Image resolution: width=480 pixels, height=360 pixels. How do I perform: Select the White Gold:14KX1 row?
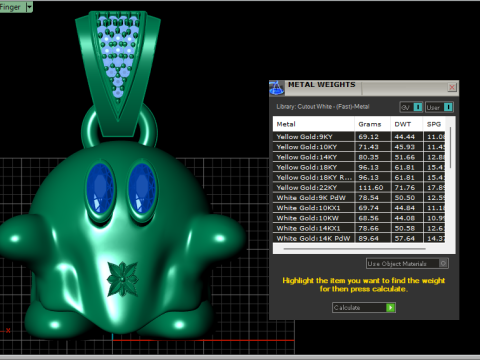pyautogui.click(x=359, y=228)
